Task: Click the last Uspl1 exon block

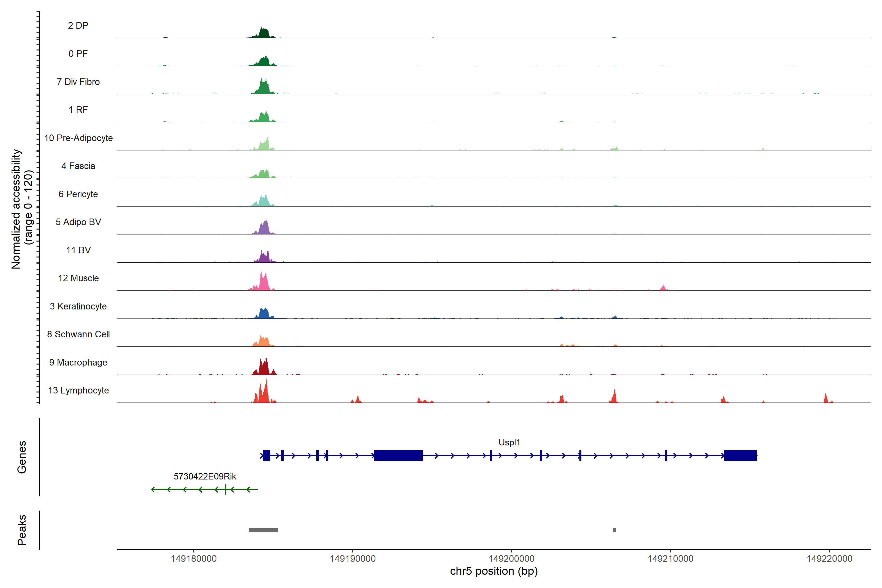Action: click(x=740, y=455)
